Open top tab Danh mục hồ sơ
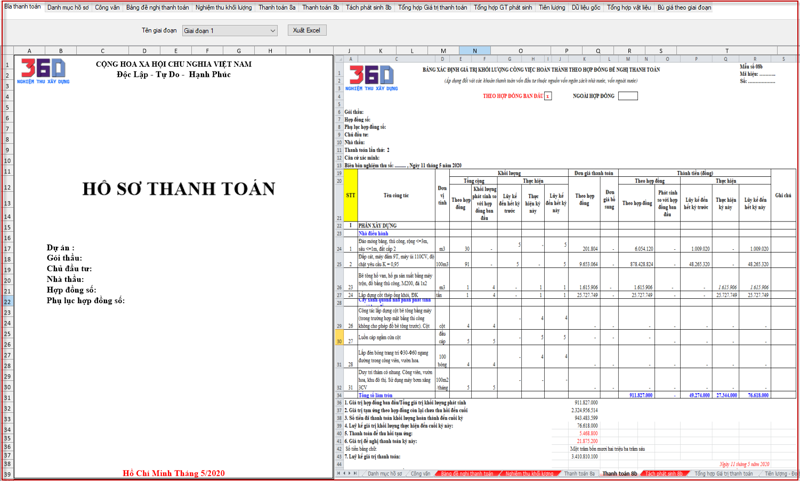800x481 pixels. [x=68, y=8]
